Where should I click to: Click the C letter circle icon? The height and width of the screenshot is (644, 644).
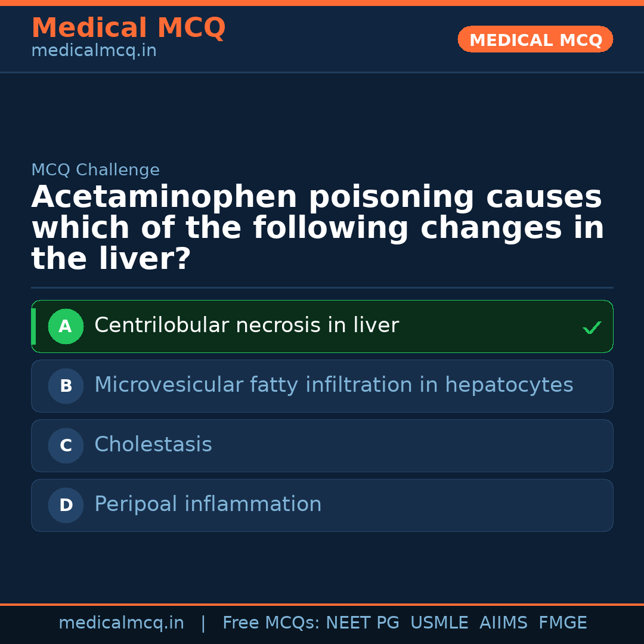pyautogui.click(x=66, y=445)
